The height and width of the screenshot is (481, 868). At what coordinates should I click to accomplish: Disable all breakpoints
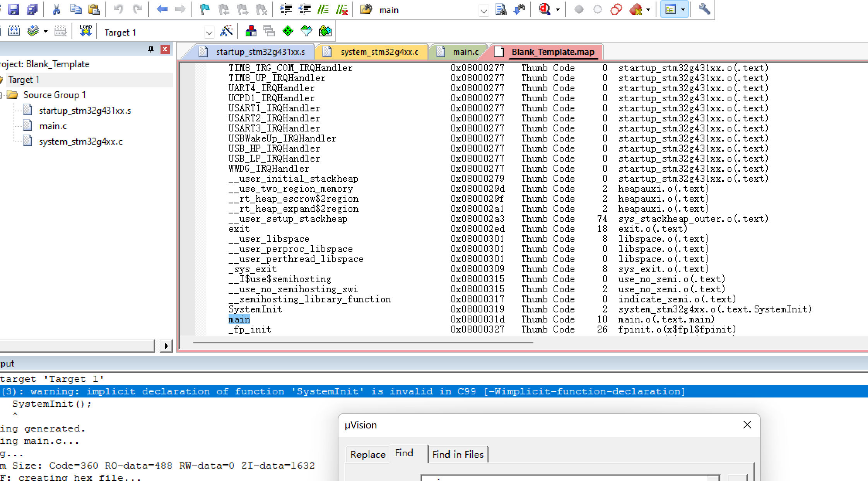click(616, 9)
